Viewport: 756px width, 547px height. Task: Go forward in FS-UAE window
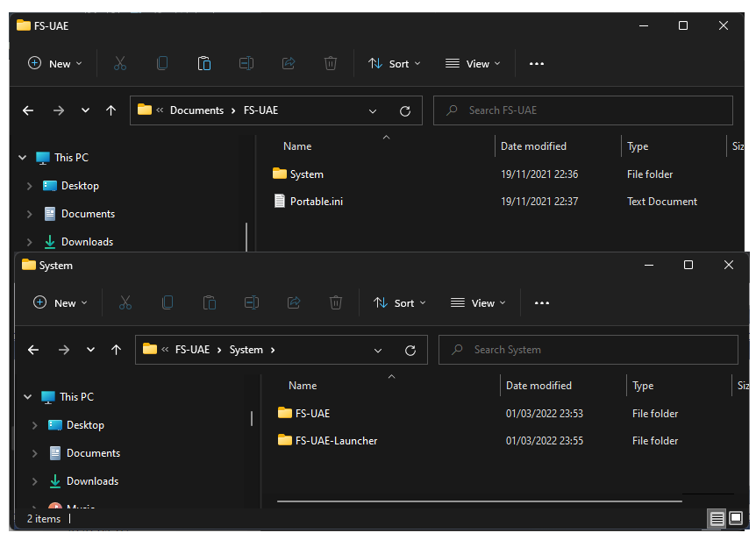(x=59, y=110)
